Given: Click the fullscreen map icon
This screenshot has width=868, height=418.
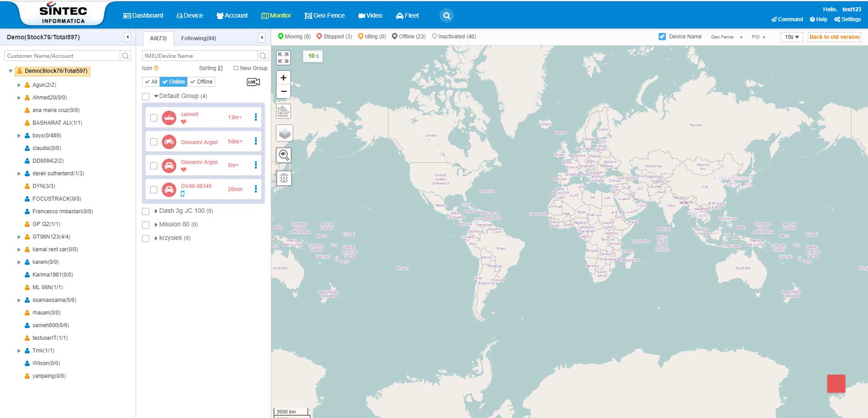Looking at the screenshot, I should tap(283, 57).
